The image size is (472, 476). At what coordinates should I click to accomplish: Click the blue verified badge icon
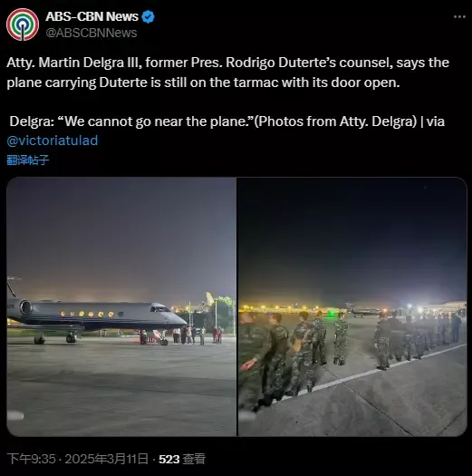148,16
